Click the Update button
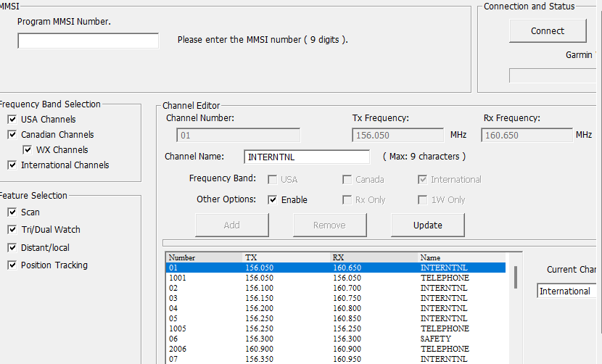 point(428,225)
